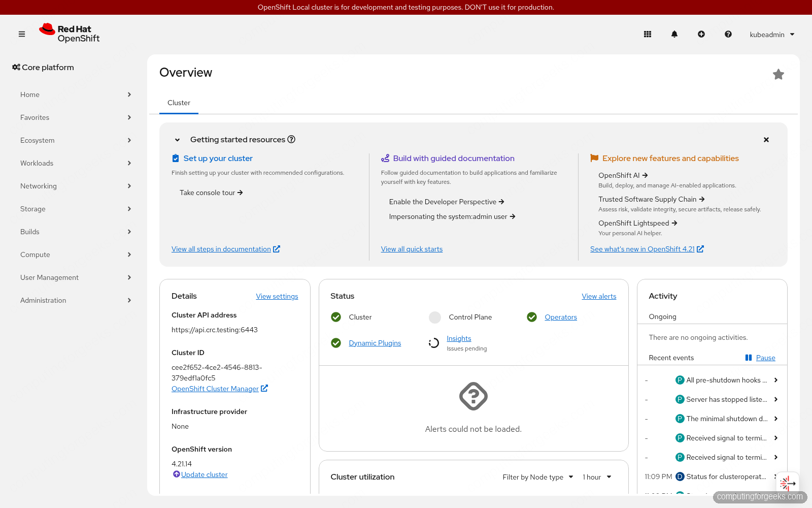Open the help question mark menu
Image resolution: width=812 pixels, height=508 pixels.
728,34
